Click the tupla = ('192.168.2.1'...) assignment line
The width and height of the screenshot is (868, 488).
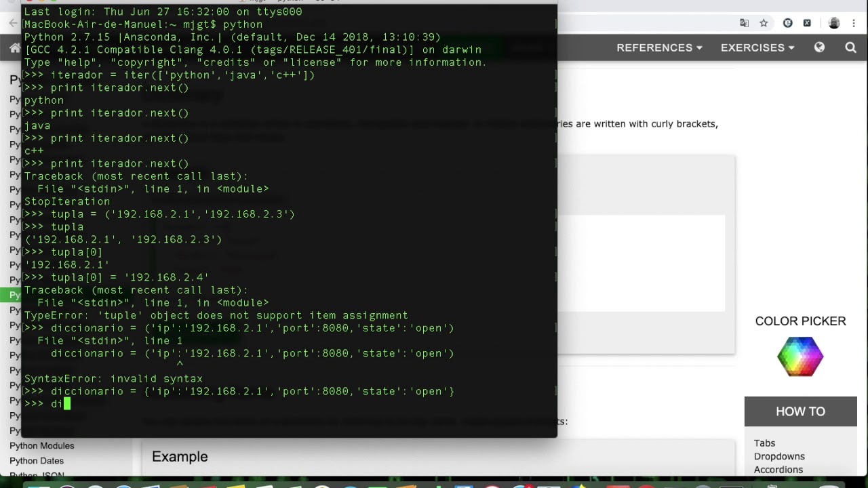[x=159, y=214]
